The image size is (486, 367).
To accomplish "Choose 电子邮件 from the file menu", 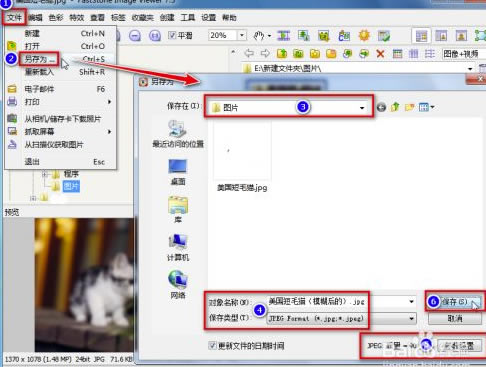I will coord(61,89).
